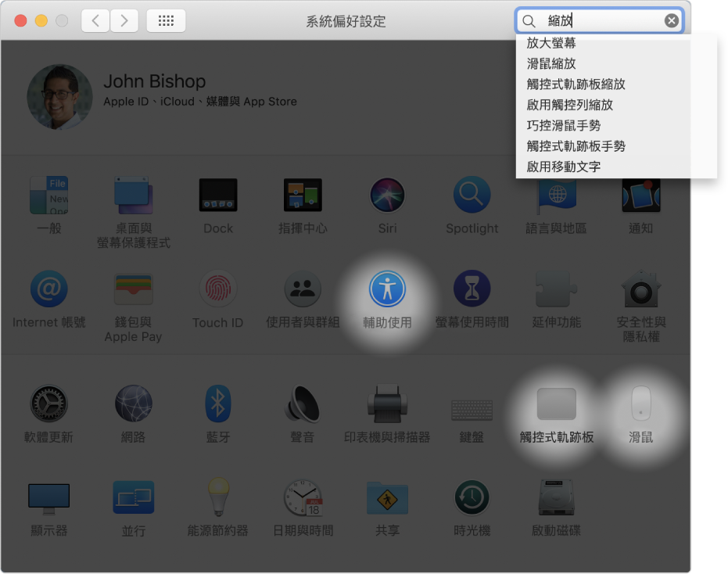Viewport: 728px width, 574px height.
Task: Open the 一般 (General) preferences icon
Action: [x=48, y=195]
